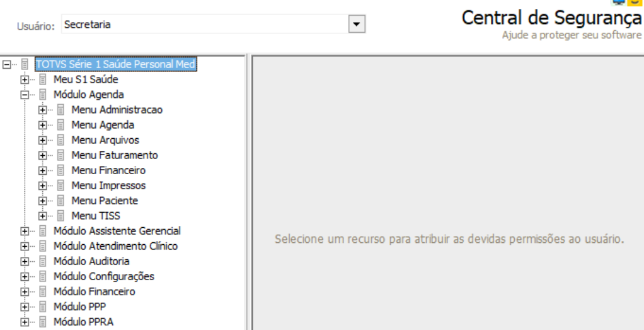The height and width of the screenshot is (330, 644).
Task: Click the icon beside Módulo Agenda
Action: [x=43, y=95]
